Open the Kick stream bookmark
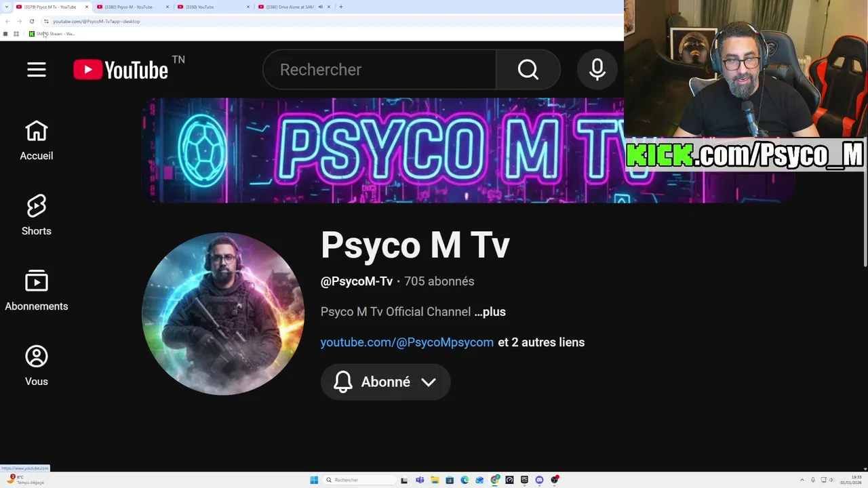 click(52, 34)
